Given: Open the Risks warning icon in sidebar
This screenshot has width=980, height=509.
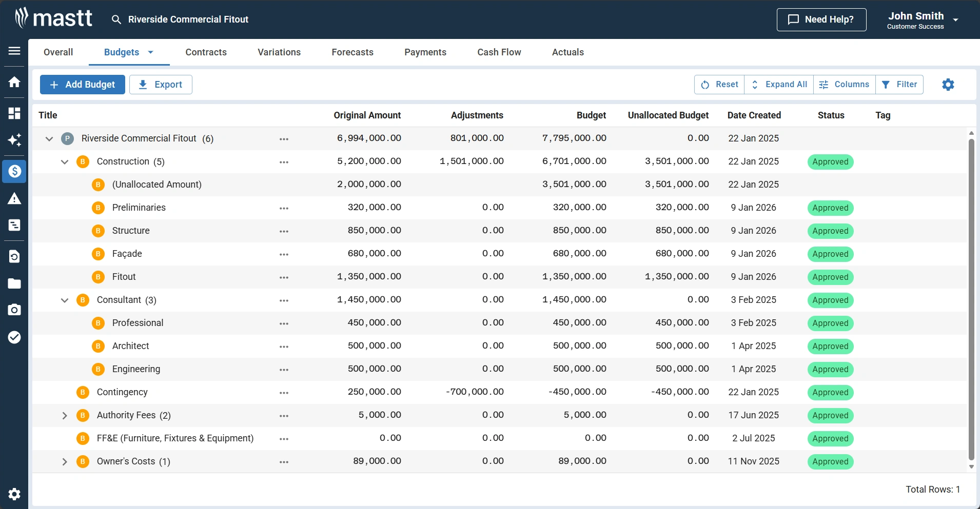Looking at the screenshot, I should tap(14, 198).
